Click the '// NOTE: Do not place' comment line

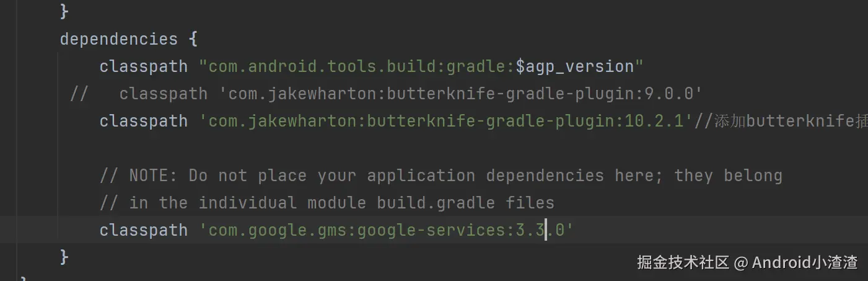[441, 176]
